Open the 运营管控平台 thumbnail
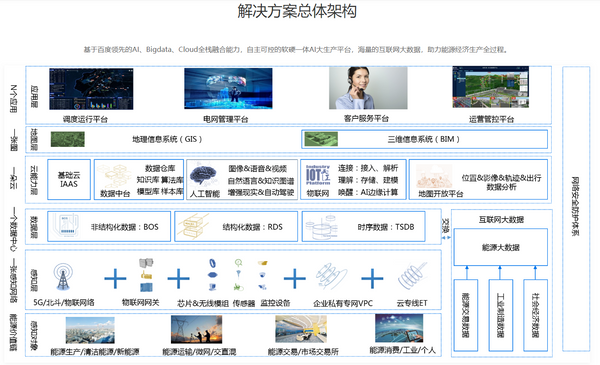Image resolution: width=600 pixels, height=365 pixels. point(491,87)
